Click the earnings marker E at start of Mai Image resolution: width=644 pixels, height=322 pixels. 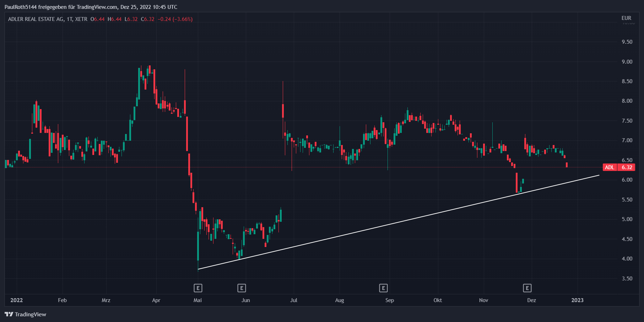click(x=198, y=288)
